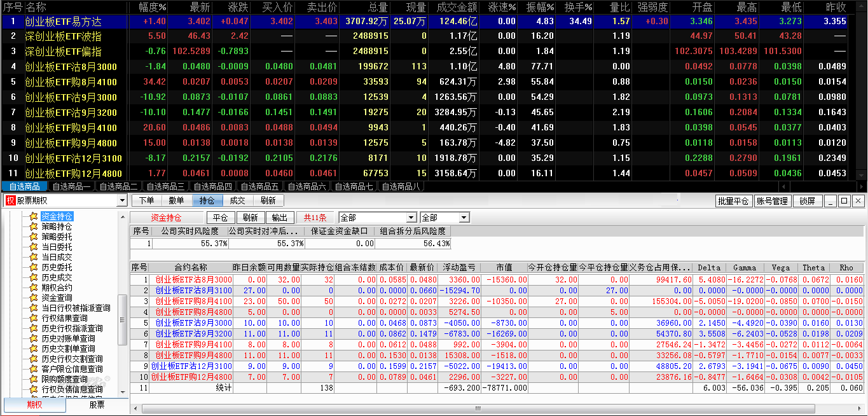Screen dimensions: 868x416
Task: Open the 期权合约 tree item
Action: [x=57, y=288]
